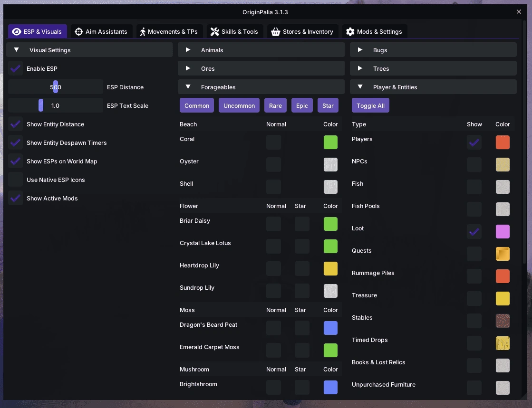Enable Coral Normal checkbox
Screen dimensions: 532x408
click(x=273, y=142)
